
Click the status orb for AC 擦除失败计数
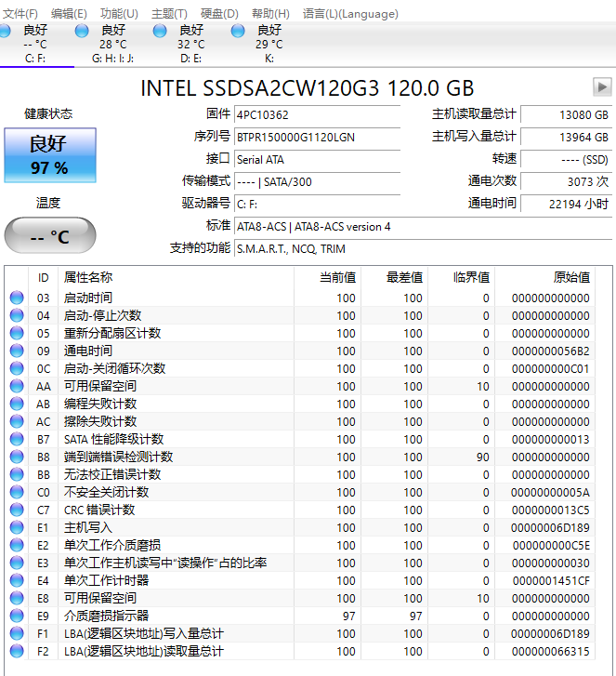tap(17, 421)
